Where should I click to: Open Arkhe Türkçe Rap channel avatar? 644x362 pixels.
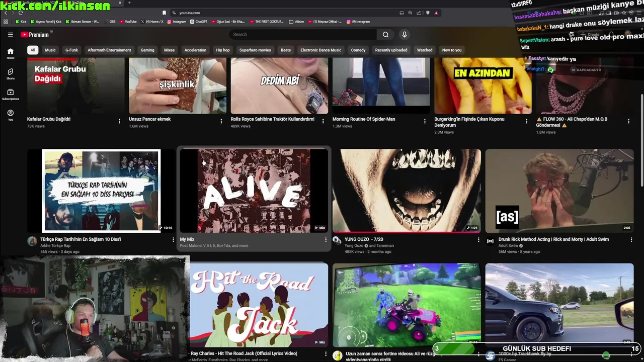[x=32, y=241]
